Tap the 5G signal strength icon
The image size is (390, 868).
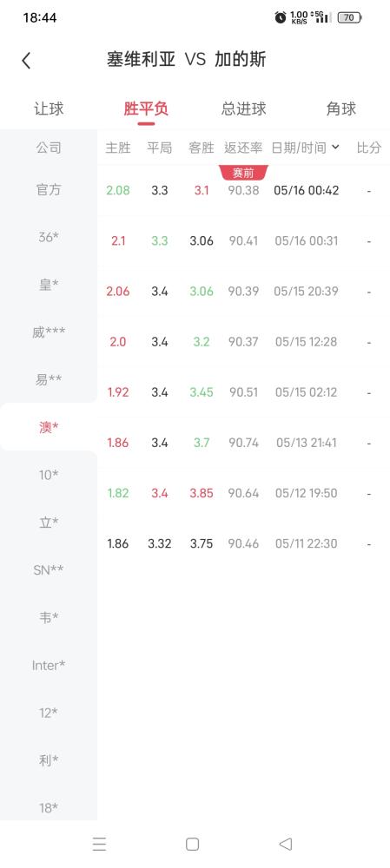(x=321, y=17)
